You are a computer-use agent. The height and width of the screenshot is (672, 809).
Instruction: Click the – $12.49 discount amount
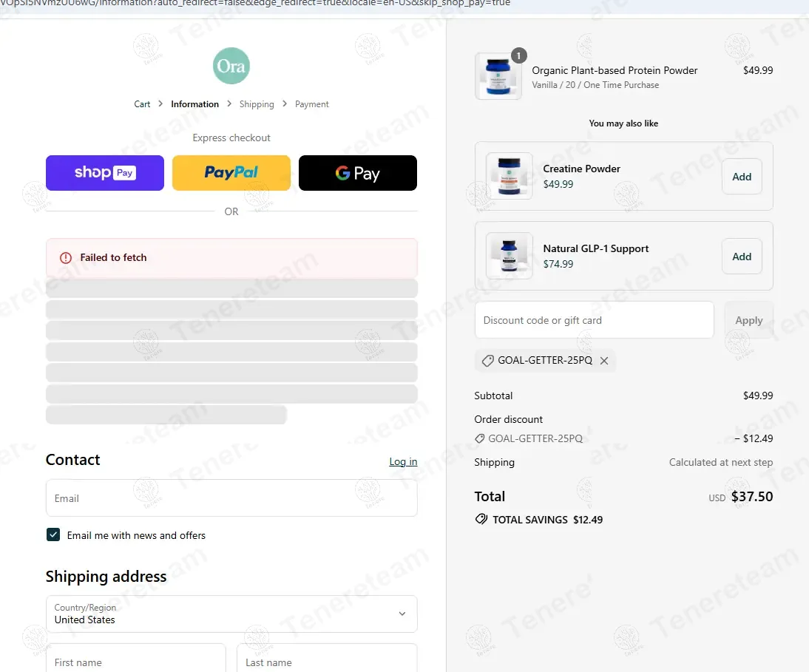pos(754,438)
